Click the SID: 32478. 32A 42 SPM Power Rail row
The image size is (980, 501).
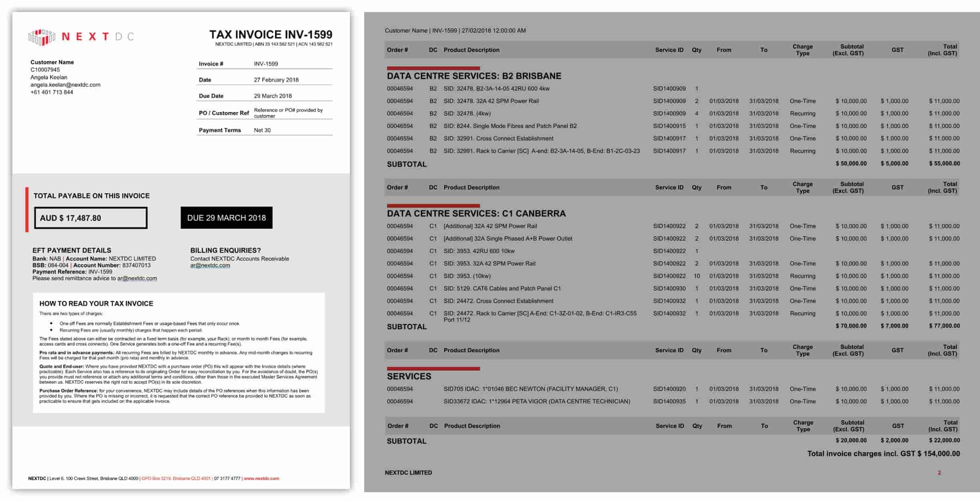click(x=673, y=101)
